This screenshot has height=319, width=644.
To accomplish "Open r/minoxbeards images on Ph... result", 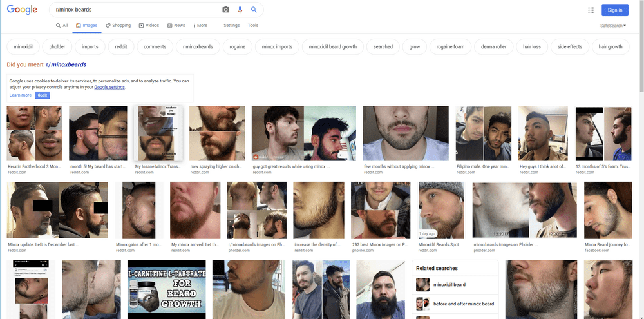I will pyautogui.click(x=257, y=211).
